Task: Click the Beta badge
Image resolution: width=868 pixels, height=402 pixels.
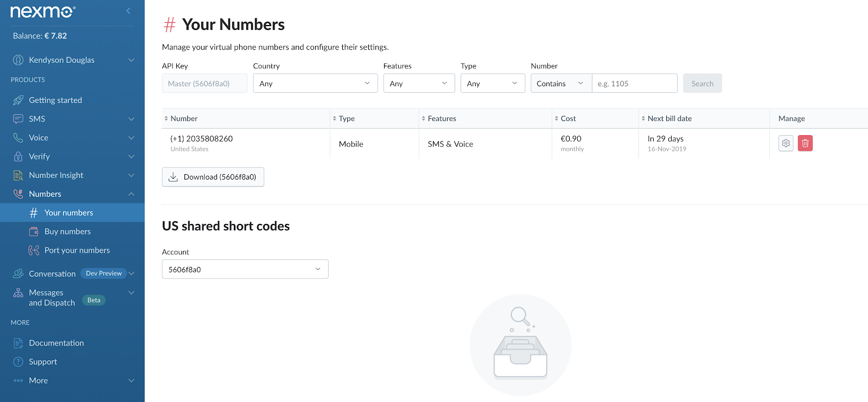Action: (94, 300)
